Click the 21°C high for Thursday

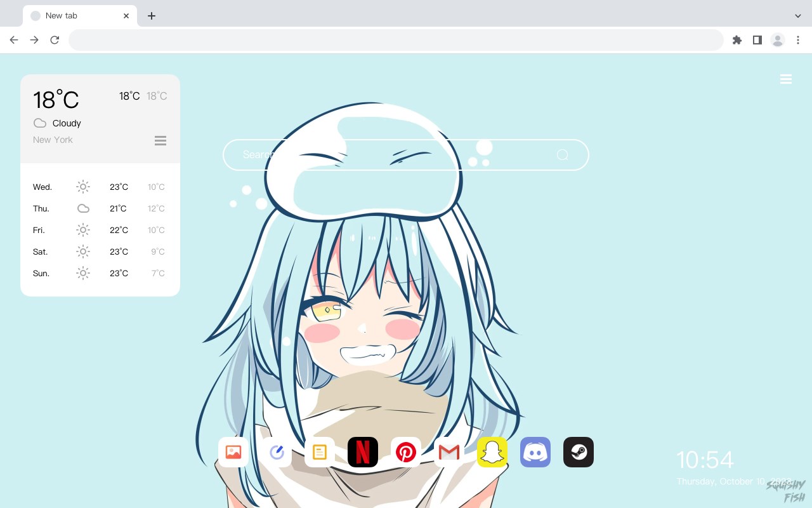(x=118, y=209)
